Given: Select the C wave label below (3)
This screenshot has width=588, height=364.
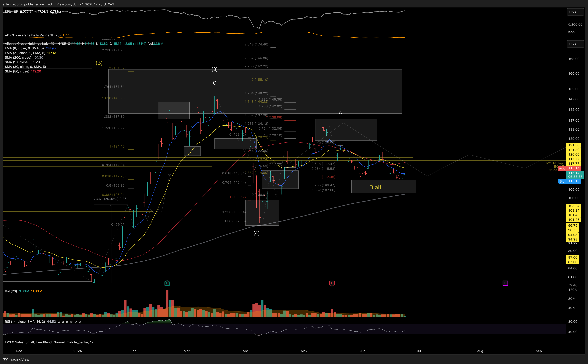Looking at the screenshot, I should tap(214, 83).
